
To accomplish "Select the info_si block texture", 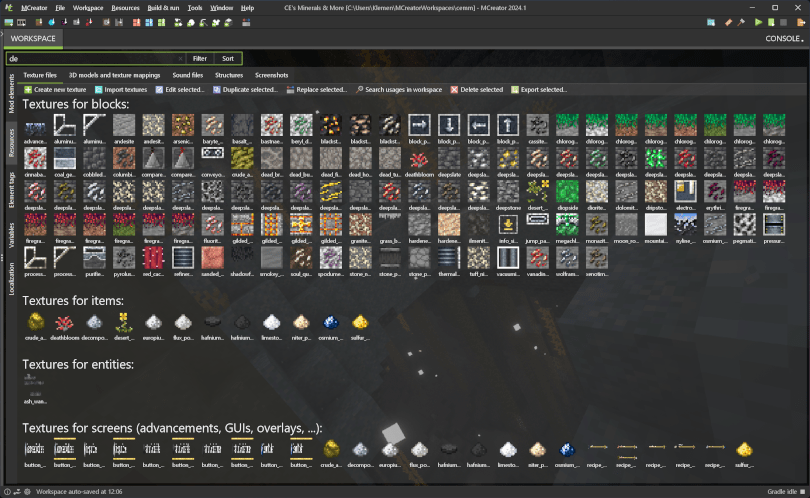I will coord(508,228).
